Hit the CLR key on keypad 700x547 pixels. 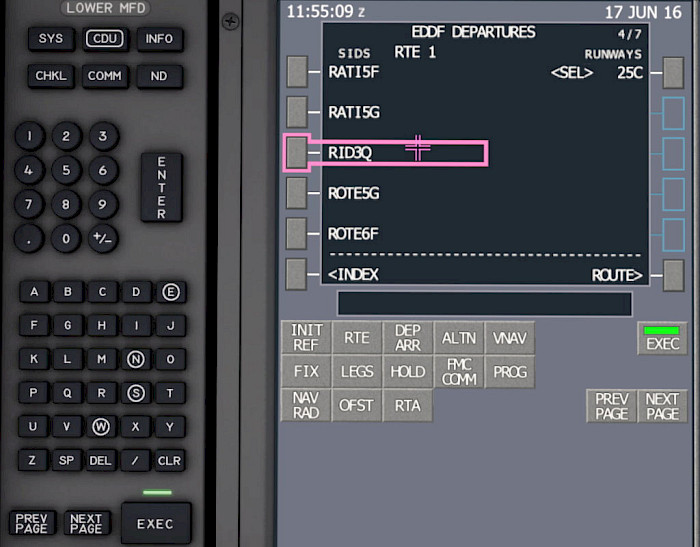click(170, 460)
